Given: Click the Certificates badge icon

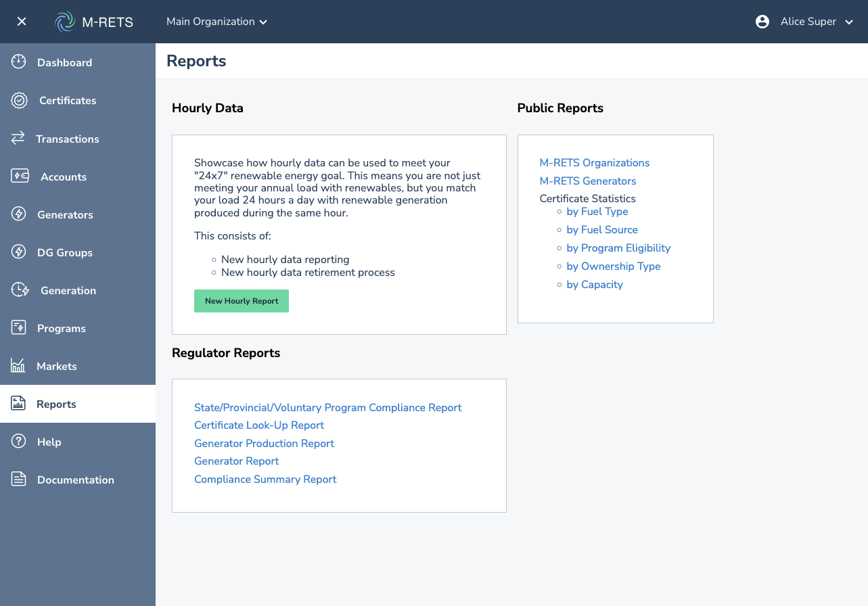Looking at the screenshot, I should pyautogui.click(x=19, y=100).
